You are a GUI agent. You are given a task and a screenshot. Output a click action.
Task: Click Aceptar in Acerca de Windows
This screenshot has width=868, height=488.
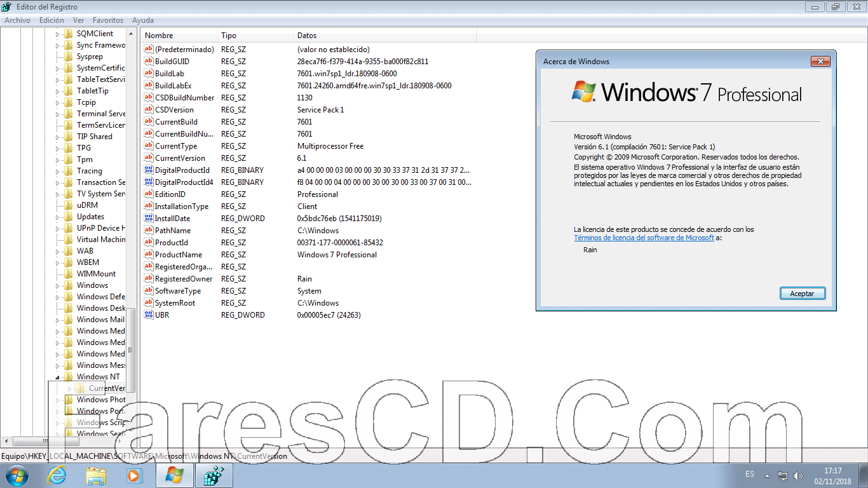803,294
